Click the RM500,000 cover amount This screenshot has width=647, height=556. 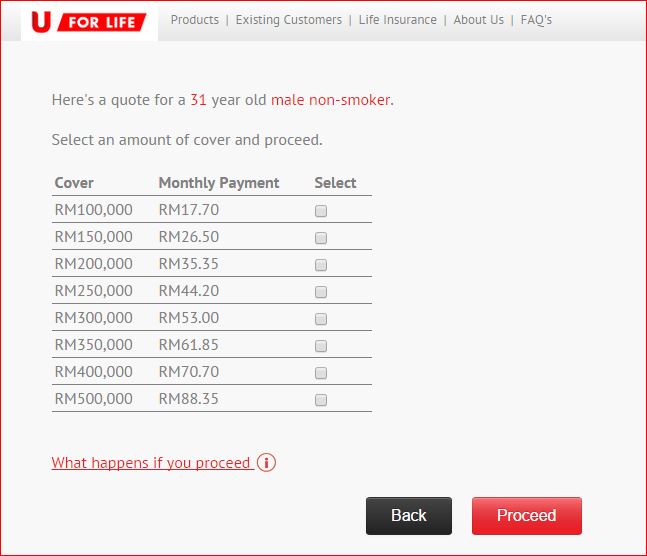(94, 399)
